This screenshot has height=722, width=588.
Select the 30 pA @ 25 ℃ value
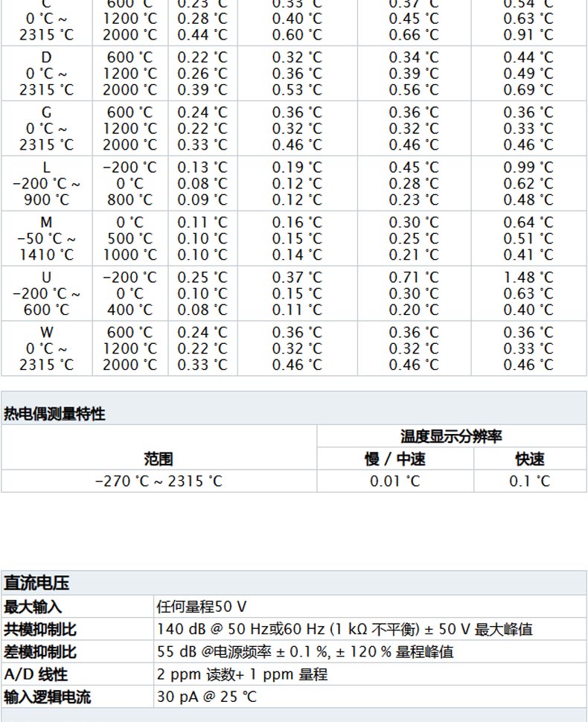[x=206, y=697]
